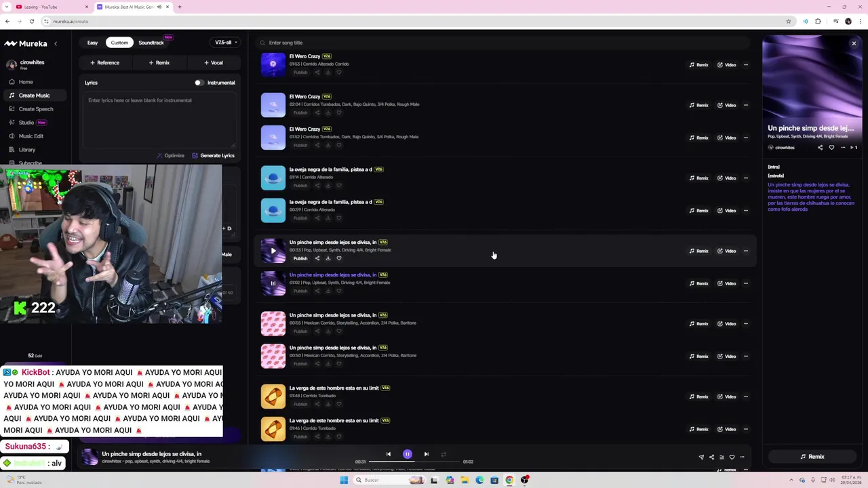Pause playback in the bottom player
Viewport: 868px width, 488px height.
(x=408, y=454)
